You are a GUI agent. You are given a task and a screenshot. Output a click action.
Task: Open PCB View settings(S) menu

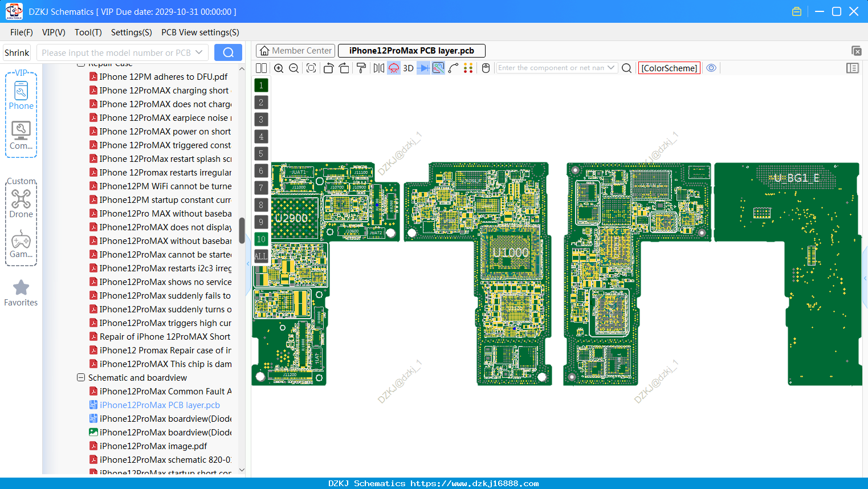pos(200,32)
